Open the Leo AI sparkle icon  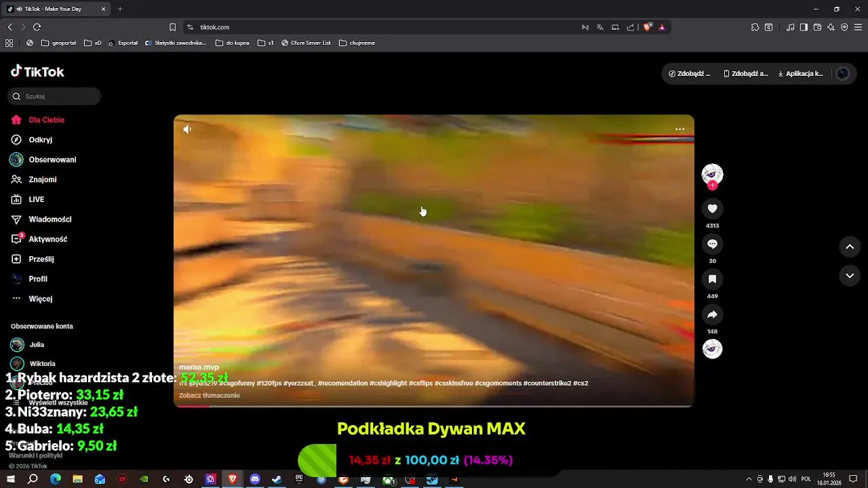[x=831, y=27]
